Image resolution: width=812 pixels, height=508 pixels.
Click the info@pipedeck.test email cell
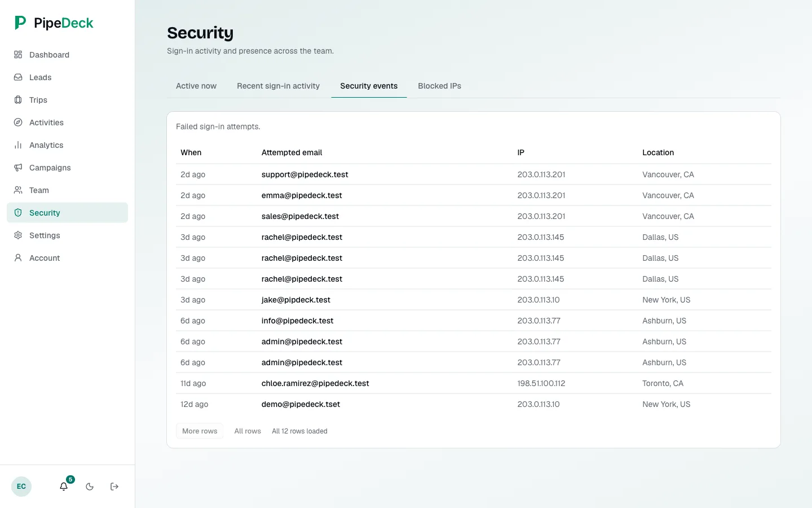point(297,321)
